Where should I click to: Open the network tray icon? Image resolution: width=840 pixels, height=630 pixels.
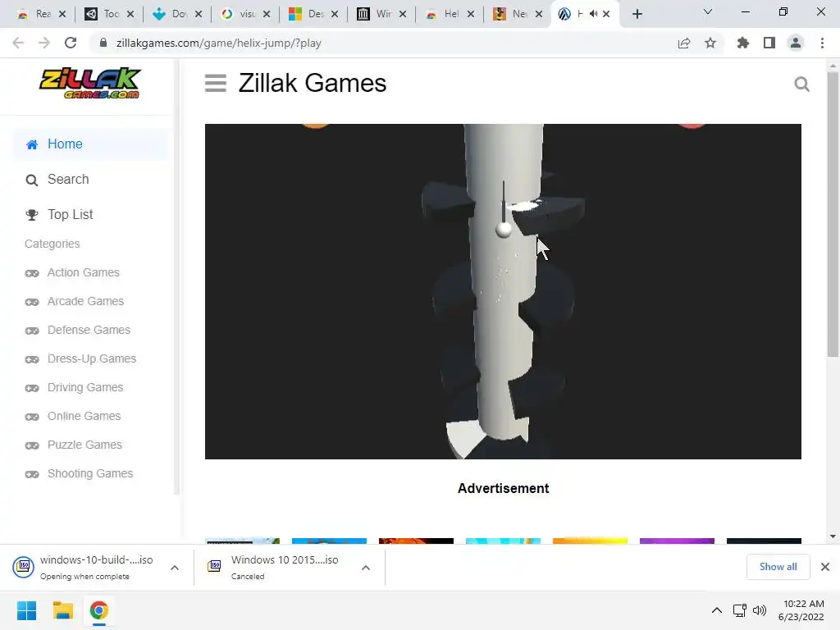click(740, 610)
